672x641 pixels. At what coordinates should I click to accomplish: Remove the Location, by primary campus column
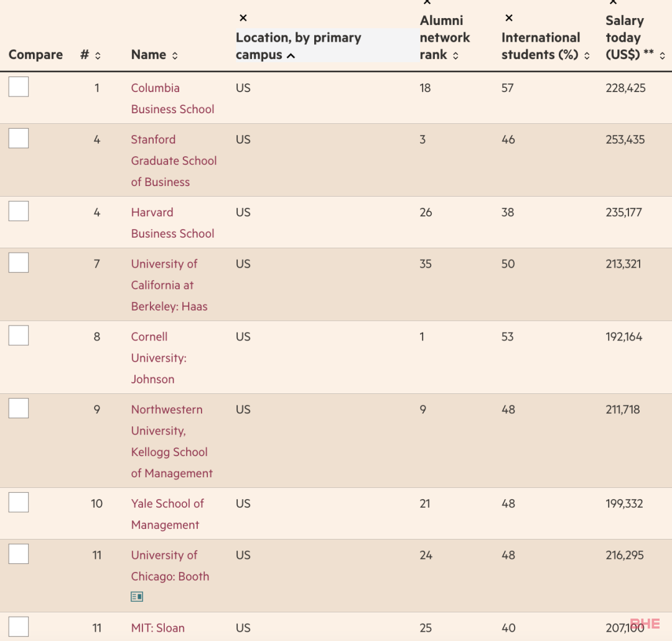click(243, 18)
